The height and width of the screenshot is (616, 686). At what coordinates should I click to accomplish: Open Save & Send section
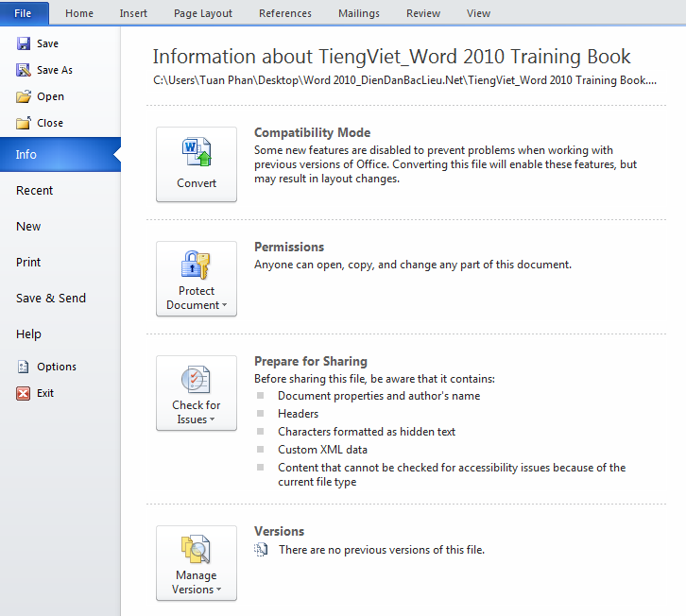51,298
